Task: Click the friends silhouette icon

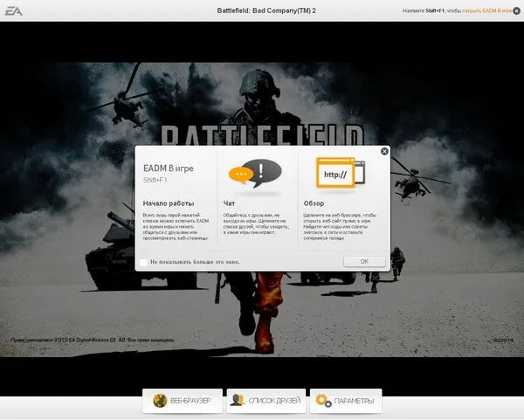Action: [x=237, y=401]
